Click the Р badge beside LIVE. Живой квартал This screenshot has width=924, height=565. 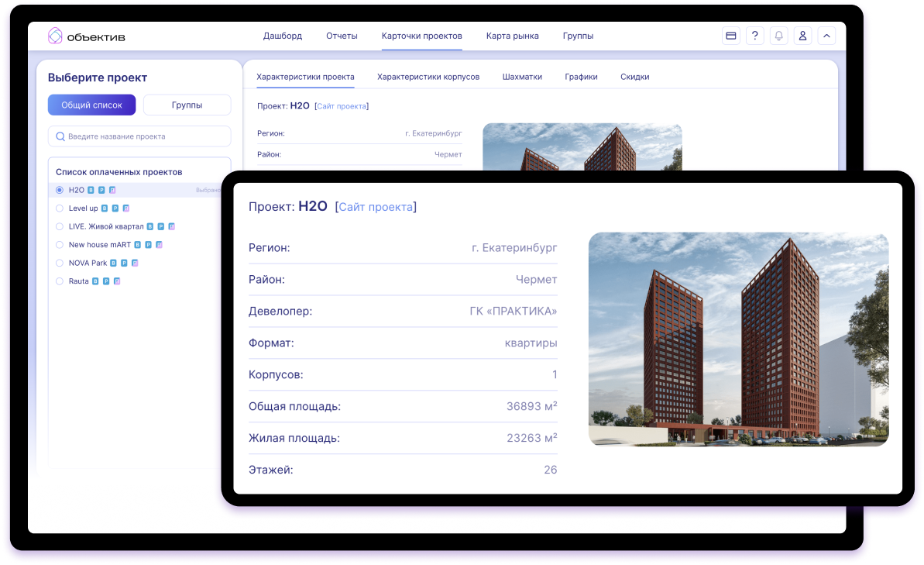tap(161, 227)
